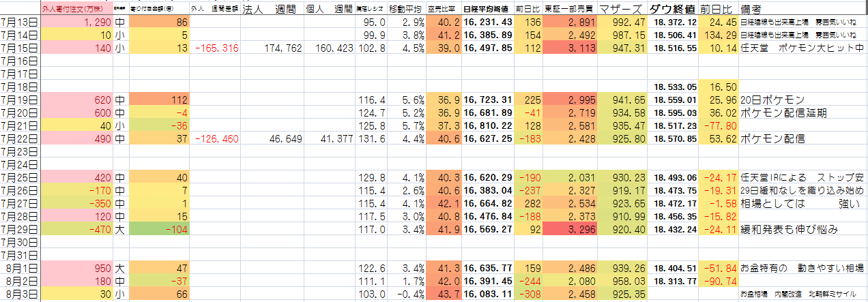This screenshot has height=302, width=868.
Task: Select the 43.7 short-selling ratio cell
Action: coord(444,294)
